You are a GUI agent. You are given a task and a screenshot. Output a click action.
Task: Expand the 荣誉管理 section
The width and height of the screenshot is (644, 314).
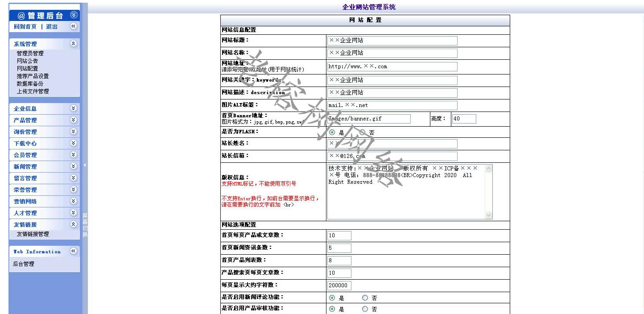point(74,190)
